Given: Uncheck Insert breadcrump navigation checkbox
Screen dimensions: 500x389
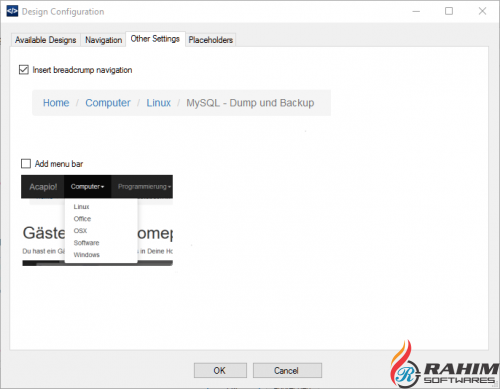Looking at the screenshot, I should tap(24, 70).
